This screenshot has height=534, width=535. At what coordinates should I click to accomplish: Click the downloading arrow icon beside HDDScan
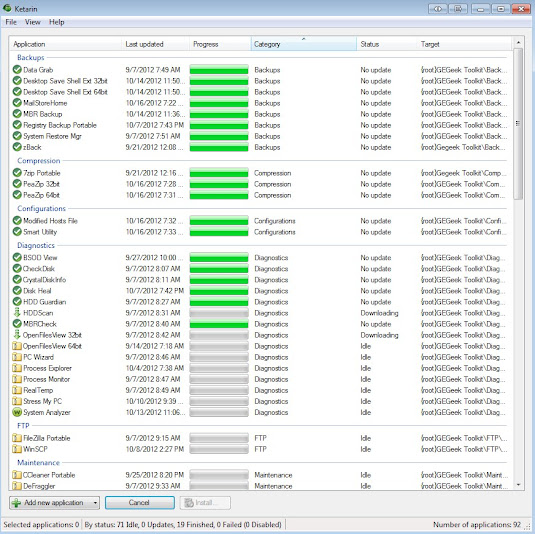tap(17, 313)
